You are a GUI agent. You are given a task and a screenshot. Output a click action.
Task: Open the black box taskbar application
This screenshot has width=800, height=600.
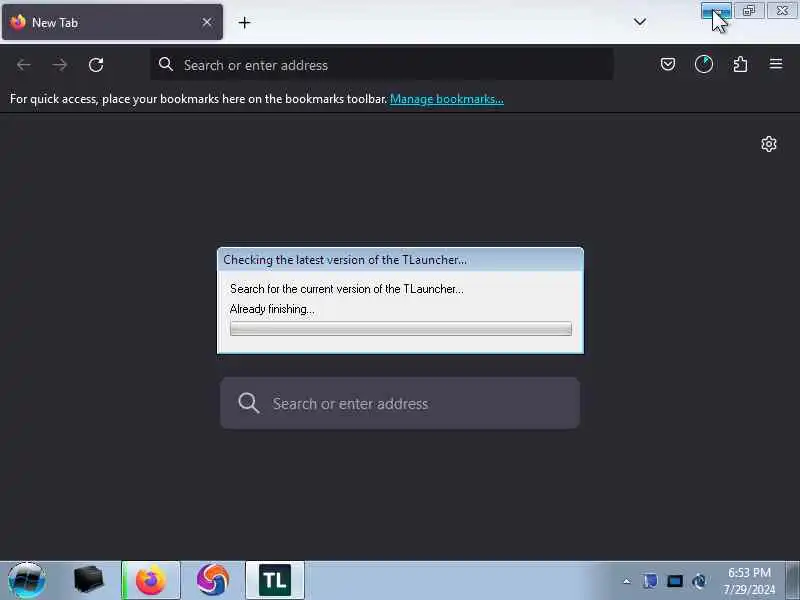pos(88,580)
